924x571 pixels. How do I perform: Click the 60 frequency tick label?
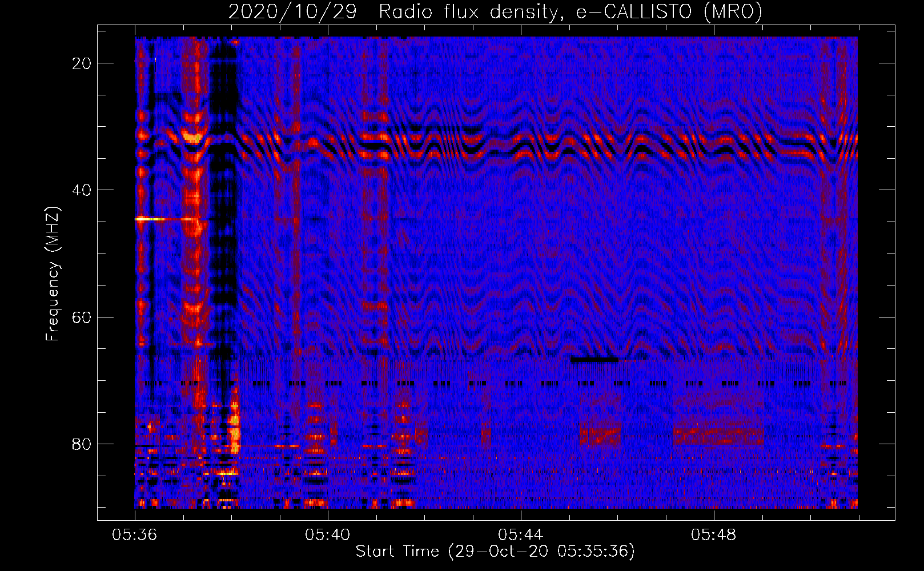(82, 317)
